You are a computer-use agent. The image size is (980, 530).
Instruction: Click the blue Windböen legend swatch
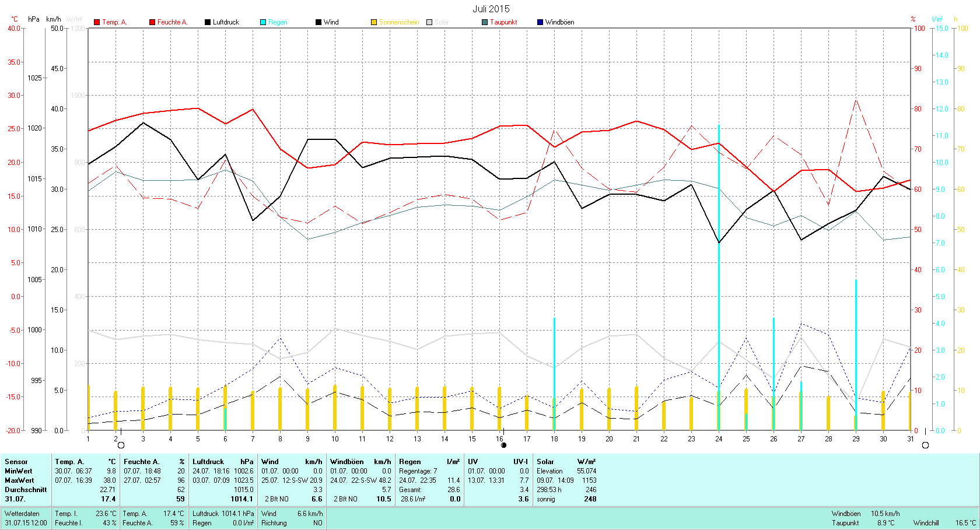click(540, 22)
